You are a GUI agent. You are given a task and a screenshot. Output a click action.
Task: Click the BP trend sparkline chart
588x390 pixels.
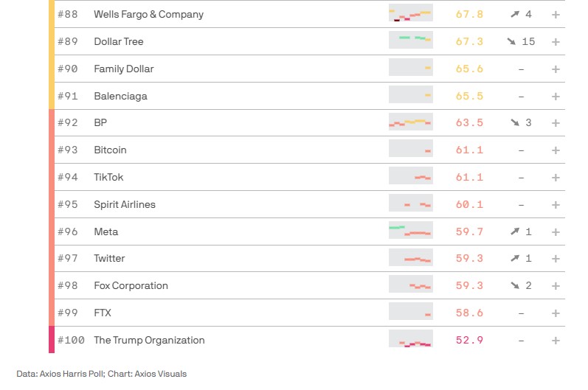pyautogui.click(x=410, y=122)
